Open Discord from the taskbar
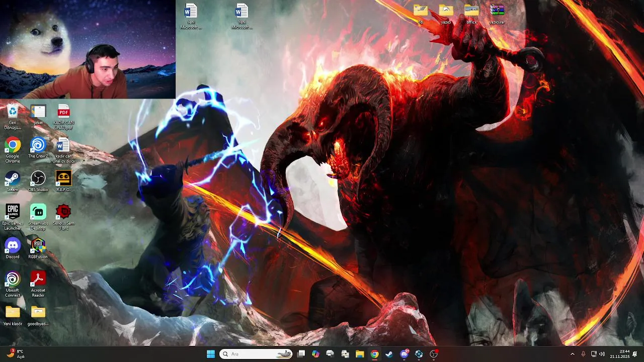Image resolution: width=644 pixels, height=362 pixels. [x=404, y=354]
